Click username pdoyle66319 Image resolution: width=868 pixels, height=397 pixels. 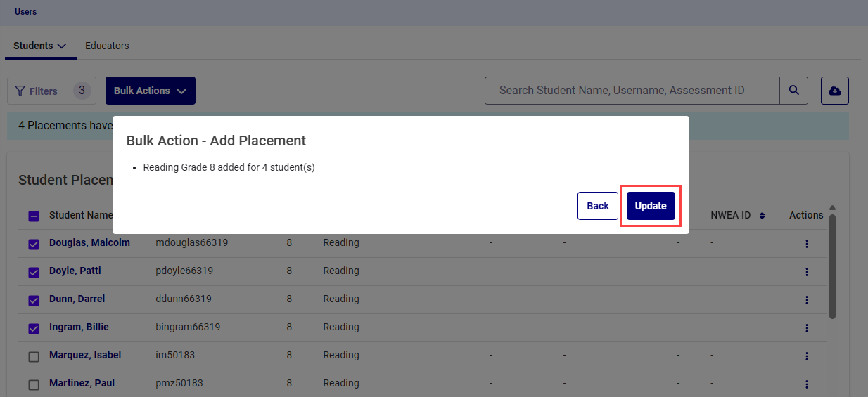point(184,271)
